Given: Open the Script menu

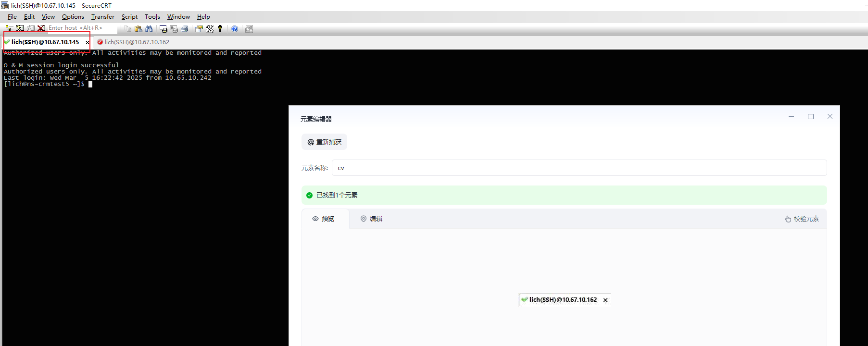Looking at the screenshot, I should point(129,17).
